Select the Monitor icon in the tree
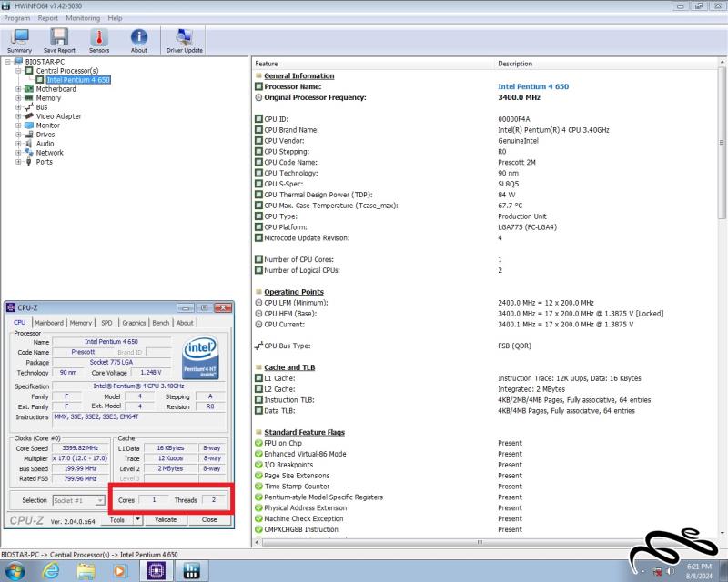728x582 pixels. click(29, 125)
